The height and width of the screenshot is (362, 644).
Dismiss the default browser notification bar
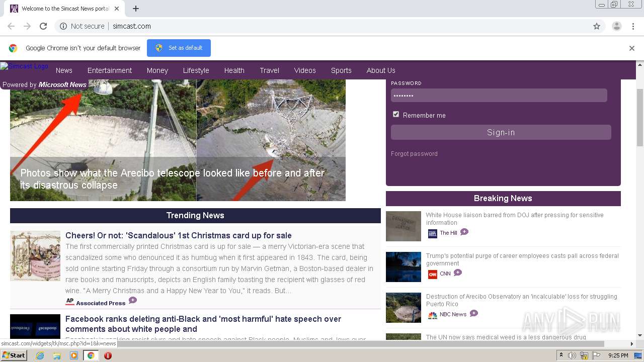click(x=632, y=48)
